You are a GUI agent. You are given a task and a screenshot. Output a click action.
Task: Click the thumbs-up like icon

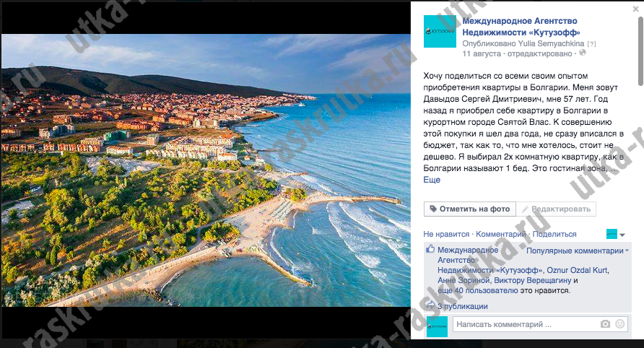(430, 249)
